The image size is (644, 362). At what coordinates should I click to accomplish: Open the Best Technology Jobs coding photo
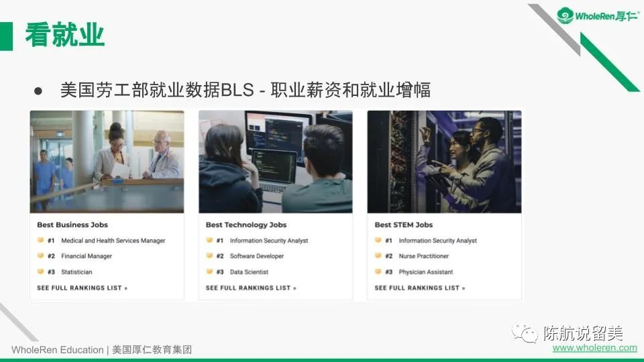[276, 162]
